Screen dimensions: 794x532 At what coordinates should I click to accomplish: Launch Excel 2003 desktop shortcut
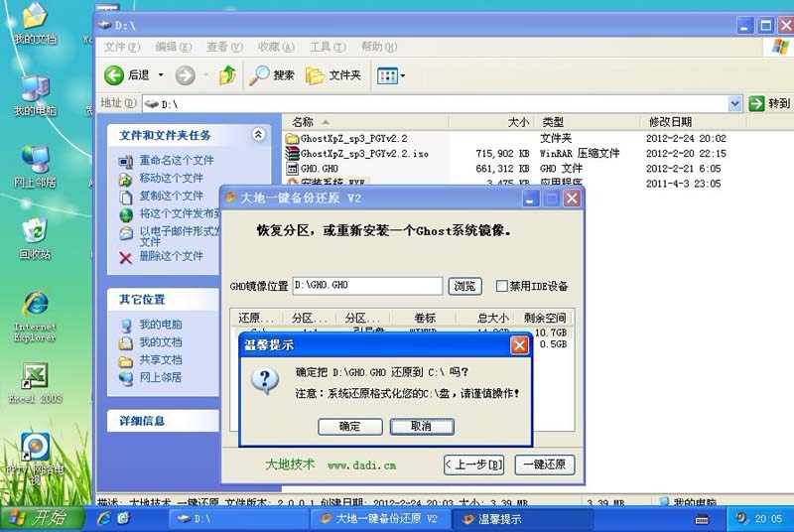pos(35,383)
